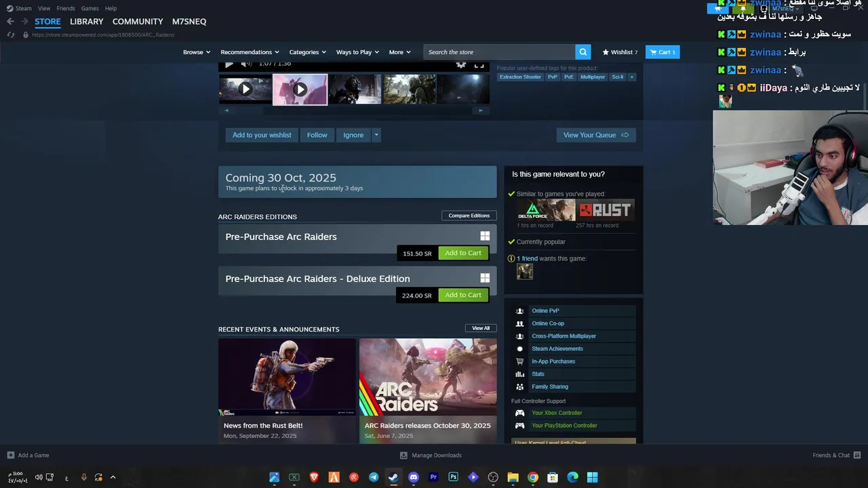Screen dimensions: 868x488
Task: Switch to the COMMUNITY tab
Action: [138, 22]
